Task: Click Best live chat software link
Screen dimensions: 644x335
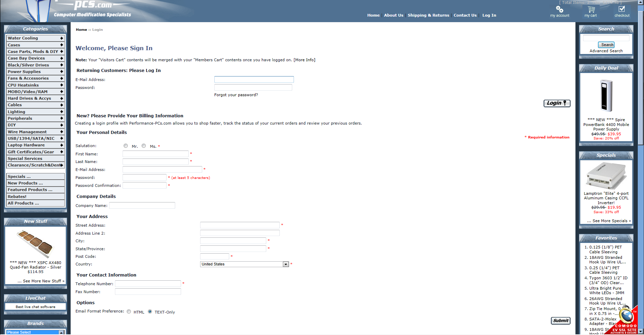Action: click(x=35, y=307)
